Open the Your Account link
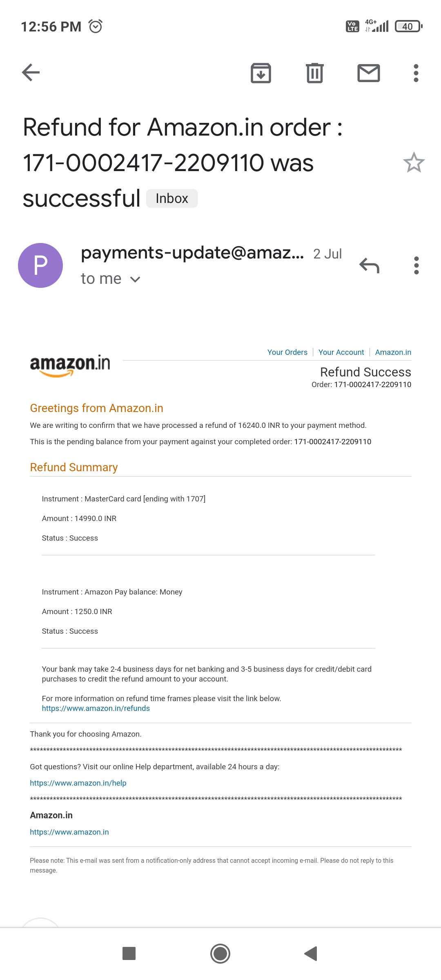Screen dimensions: 441x980 coord(341,352)
